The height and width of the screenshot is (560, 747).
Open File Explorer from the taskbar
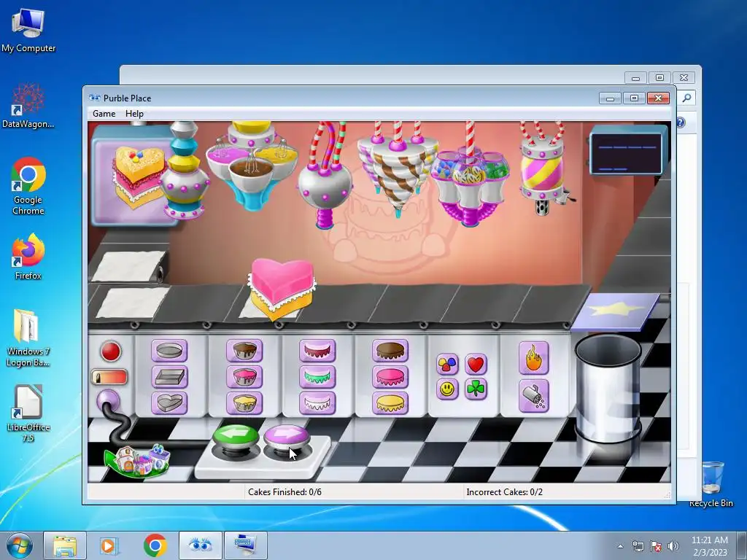[x=65, y=545]
